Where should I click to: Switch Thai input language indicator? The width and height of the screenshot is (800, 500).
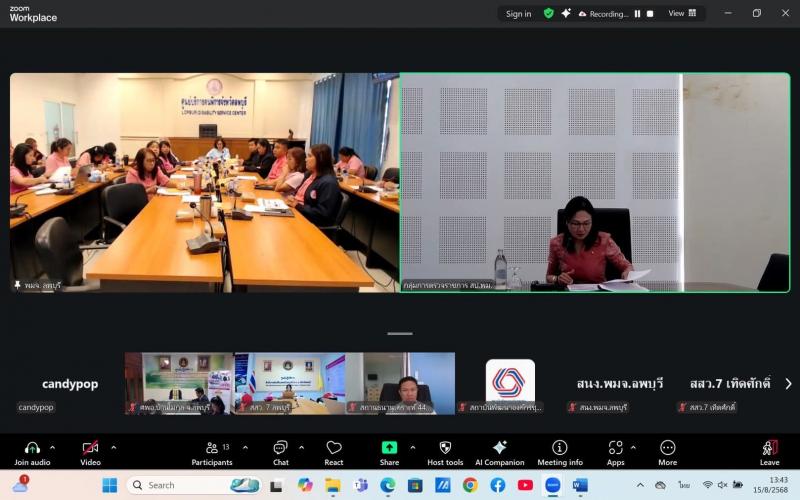(x=684, y=485)
